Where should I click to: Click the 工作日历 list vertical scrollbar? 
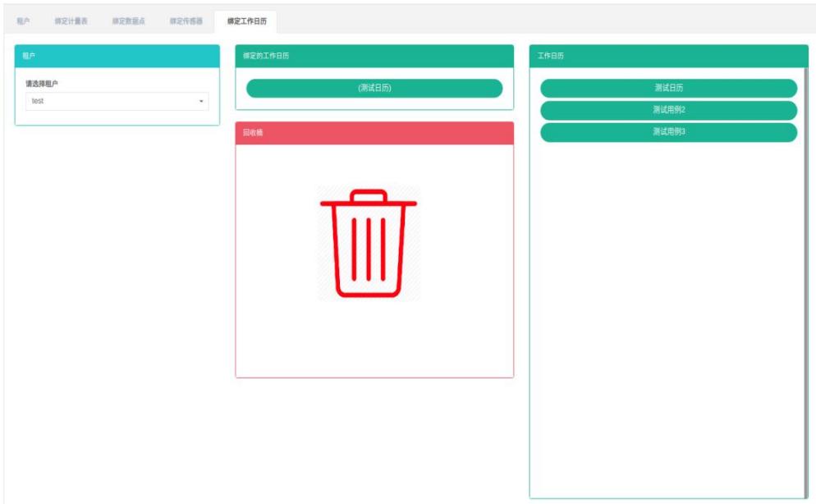806,279
